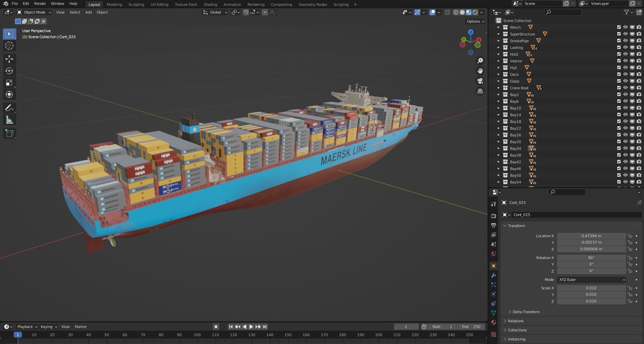Hide the Winch collection in viewport
This screenshot has height=344, width=644.
coord(625,27)
